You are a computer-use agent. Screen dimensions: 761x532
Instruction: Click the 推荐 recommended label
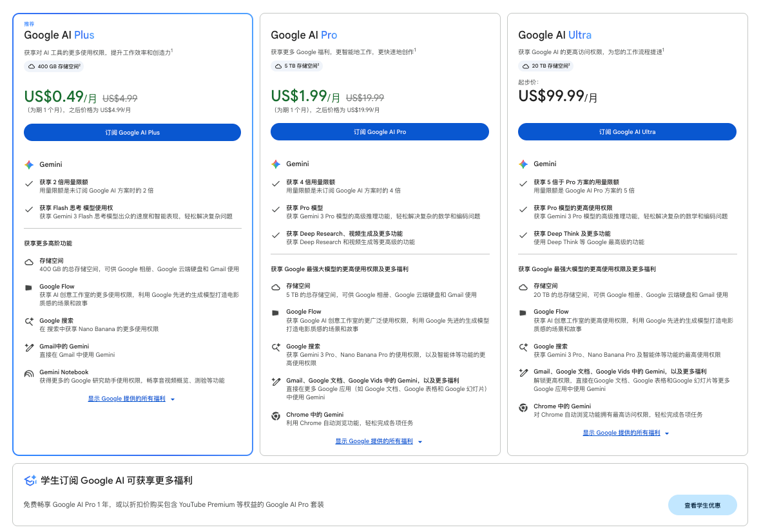(x=29, y=24)
